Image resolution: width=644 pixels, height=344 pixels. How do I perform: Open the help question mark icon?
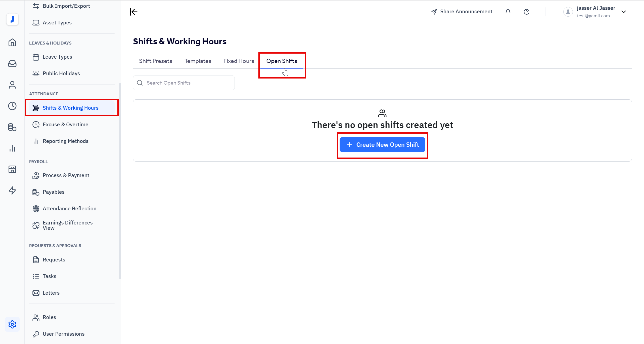527,12
